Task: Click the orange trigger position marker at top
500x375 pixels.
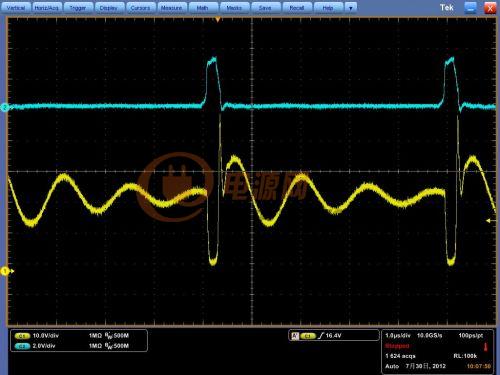Action: (218, 20)
